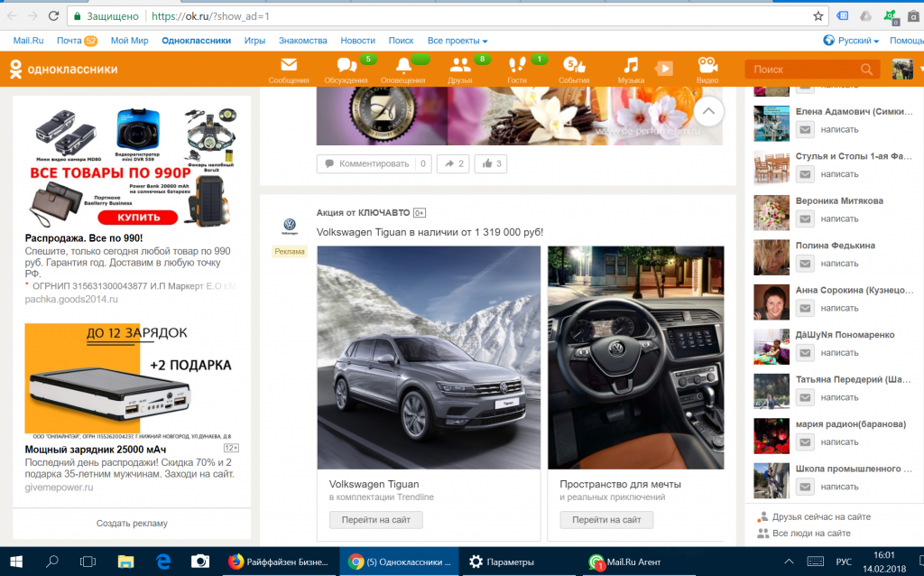Open the Volkswagen interior steering wheel photo
This screenshot has width=924, height=576.
pyautogui.click(x=636, y=358)
